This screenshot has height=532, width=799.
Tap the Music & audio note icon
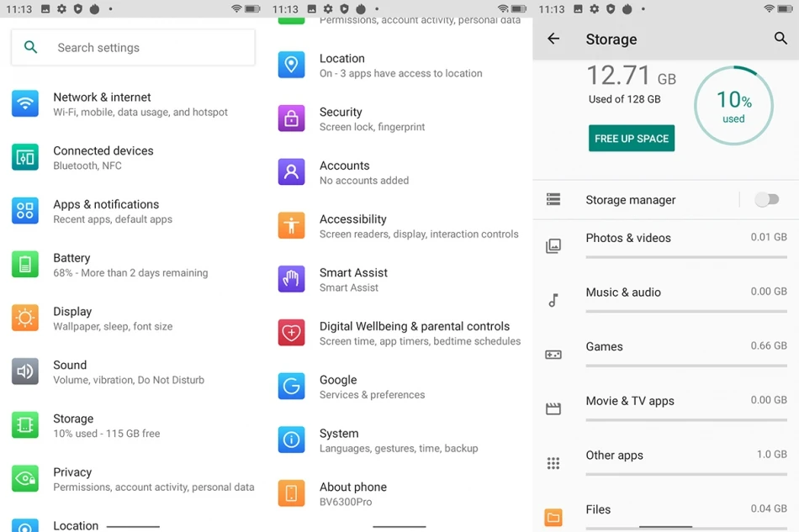click(x=553, y=300)
